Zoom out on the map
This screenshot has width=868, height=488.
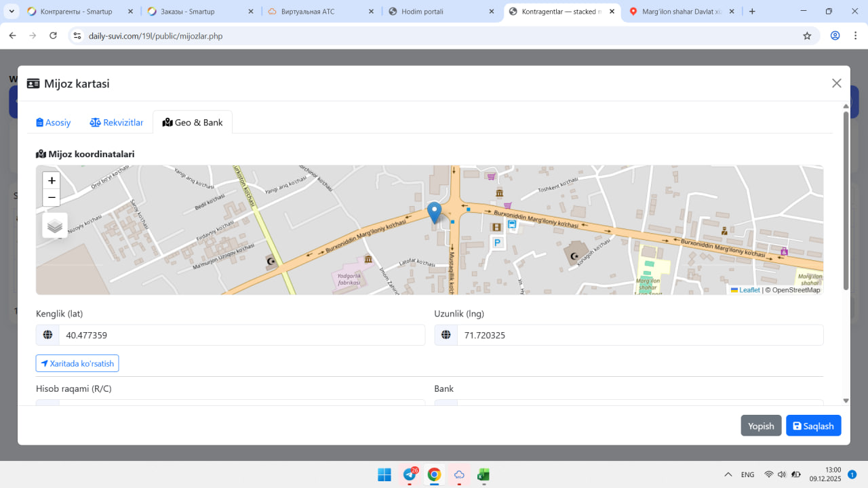tap(52, 198)
